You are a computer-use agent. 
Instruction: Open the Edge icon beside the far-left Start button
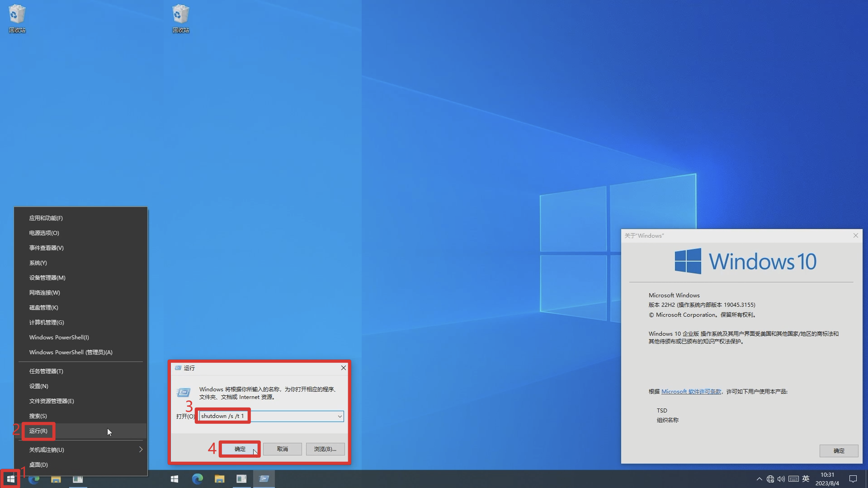[x=34, y=479]
